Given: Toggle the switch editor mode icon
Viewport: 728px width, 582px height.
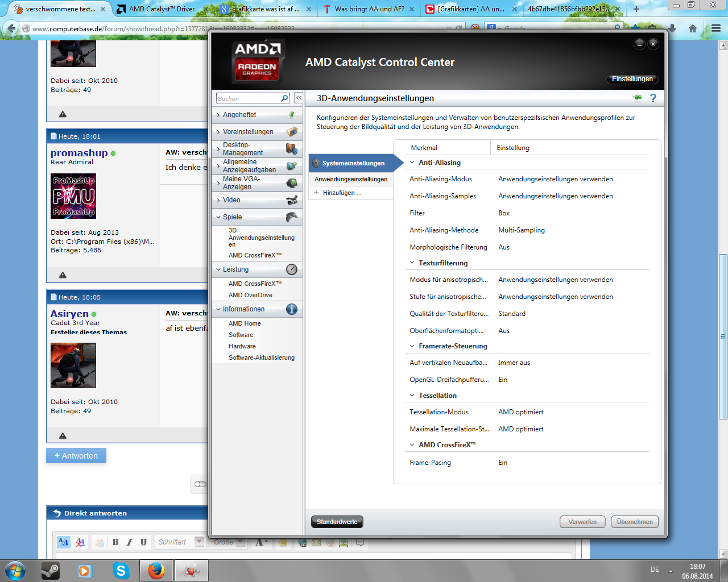Looking at the screenshot, I should pos(64,542).
